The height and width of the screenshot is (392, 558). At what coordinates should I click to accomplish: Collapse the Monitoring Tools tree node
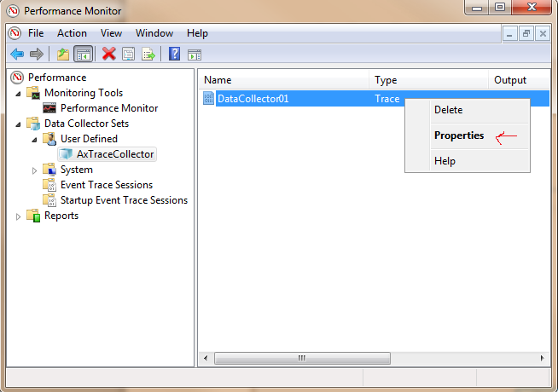click(x=19, y=93)
